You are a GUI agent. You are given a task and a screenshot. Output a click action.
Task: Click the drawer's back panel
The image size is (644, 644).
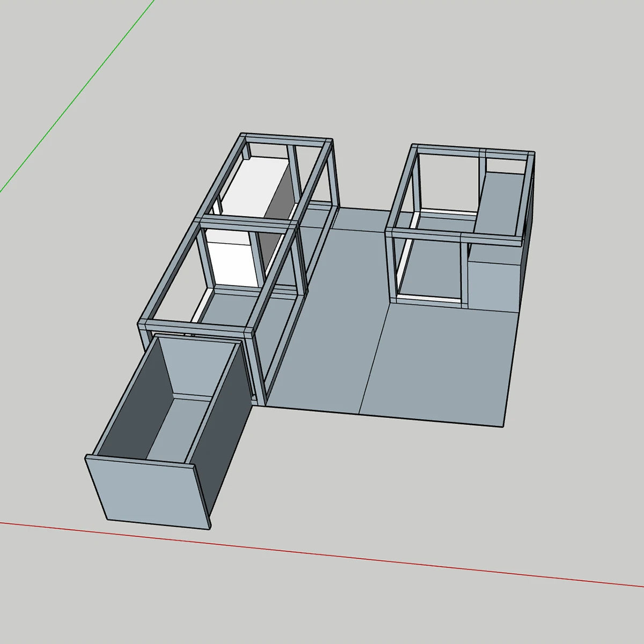pos(199,367)
